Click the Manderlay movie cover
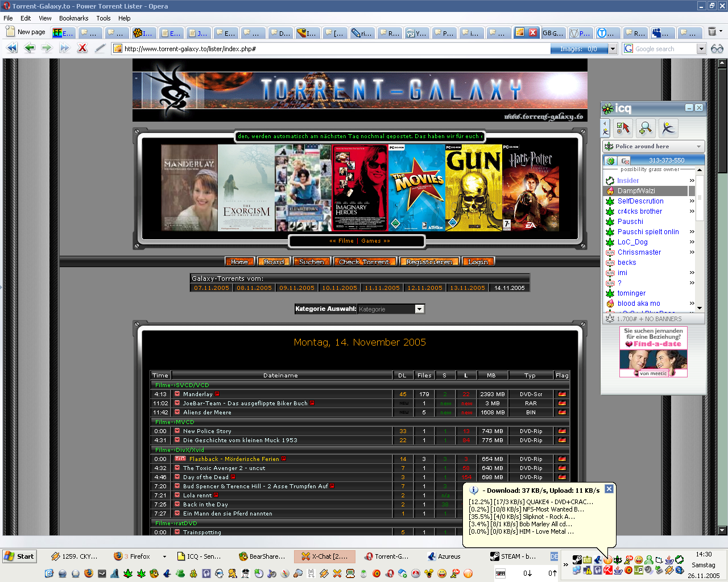The image size is (728, 582). coord(189,188)
